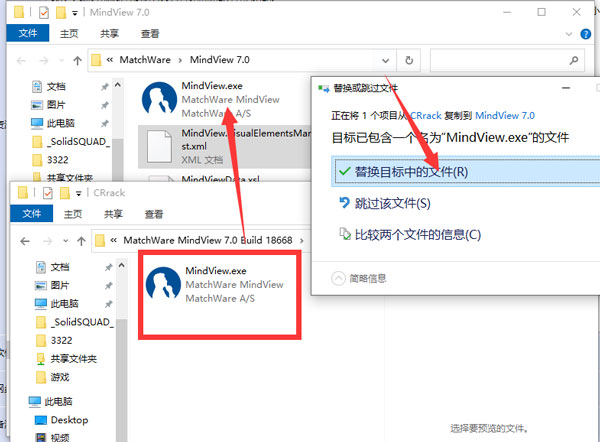This screenshot has width=600, height=442.
Task: Choose 替换目标中的文件(R) option
Action: click(x=465, y=171)
